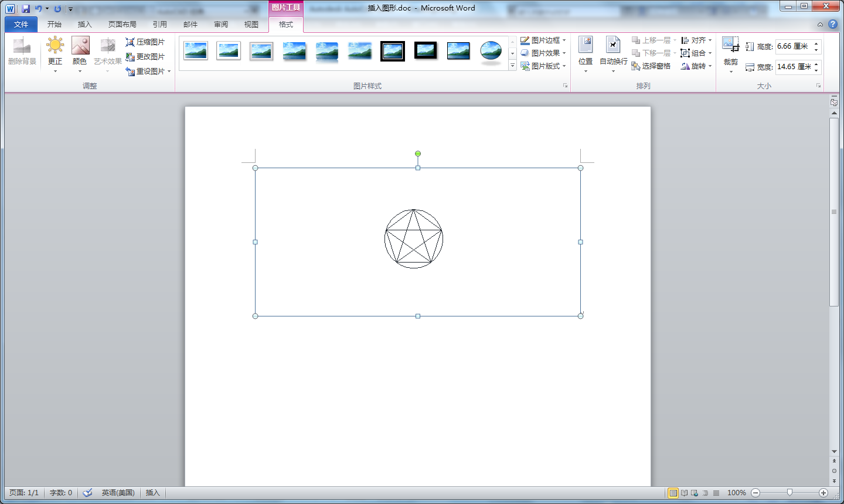Open 选择窗格 (Selection Pane)
This screenshot has width=844, height=504.
click(651, 66)
